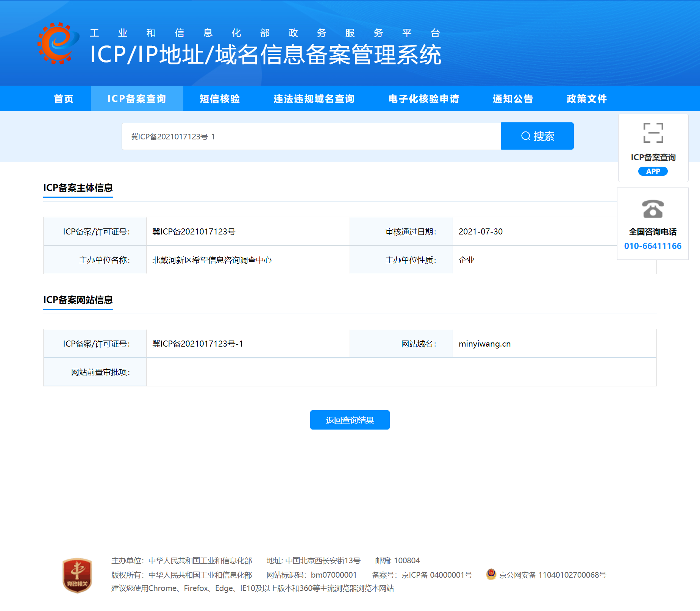
Task: Click the blue APP badge
Action: [x=653, y=171]
